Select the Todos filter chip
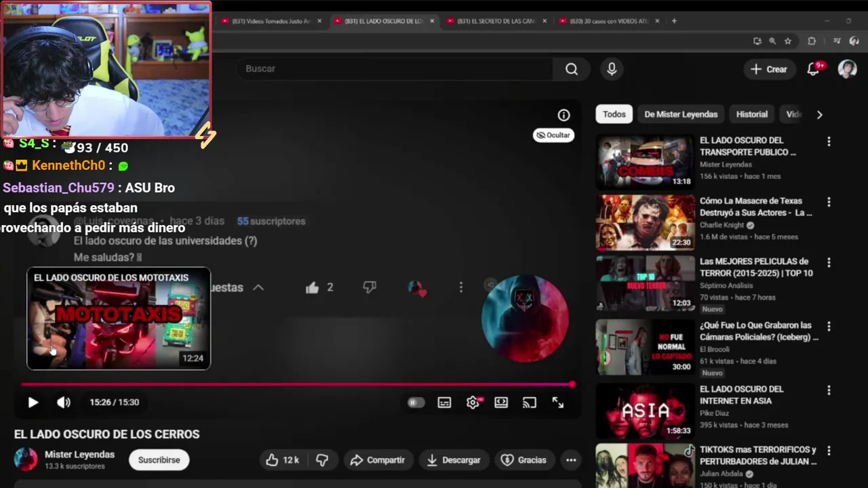868x488 pixels. click(614, 115)
